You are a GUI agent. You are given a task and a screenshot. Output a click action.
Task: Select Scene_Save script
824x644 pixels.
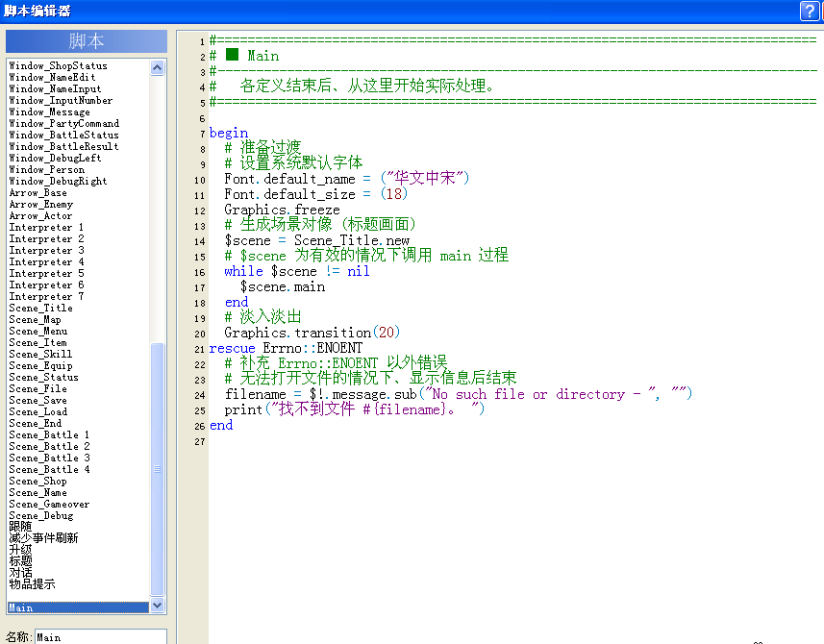37,401
